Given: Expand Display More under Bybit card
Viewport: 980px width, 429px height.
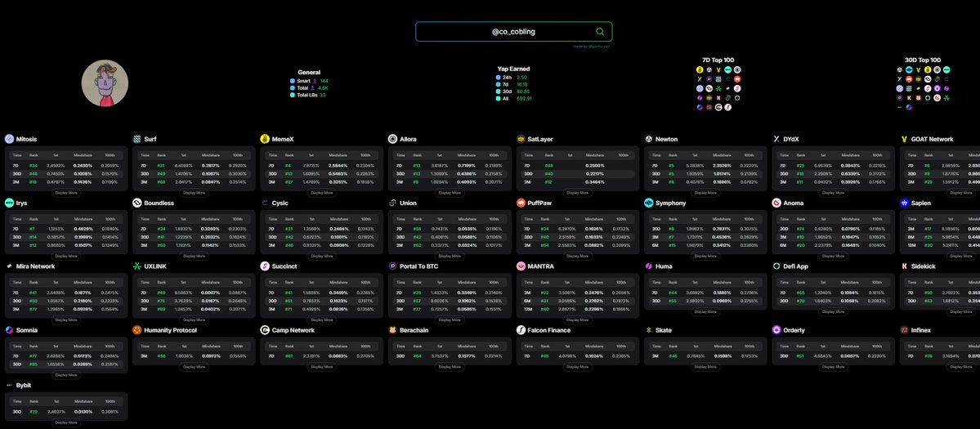Looking at the screenshot, I should (65, 422).
